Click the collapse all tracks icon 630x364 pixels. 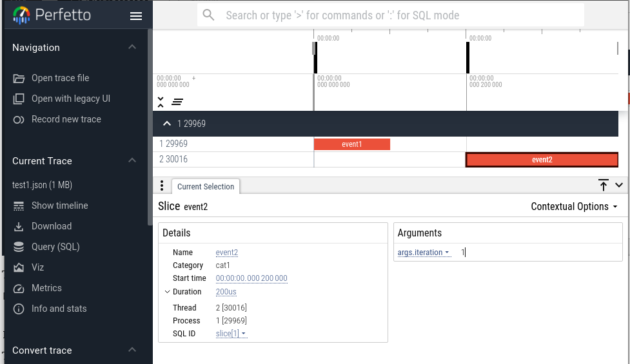(161, 102)
